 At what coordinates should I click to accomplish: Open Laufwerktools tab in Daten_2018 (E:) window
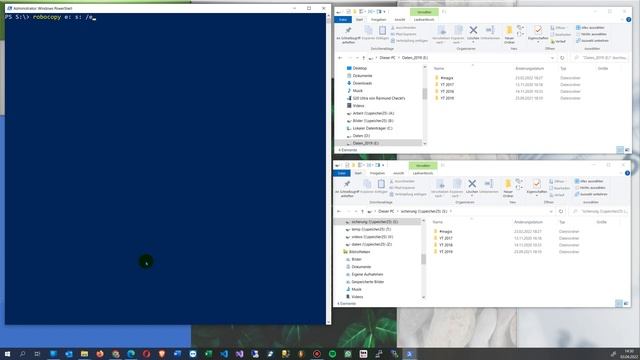click(424, 20)
